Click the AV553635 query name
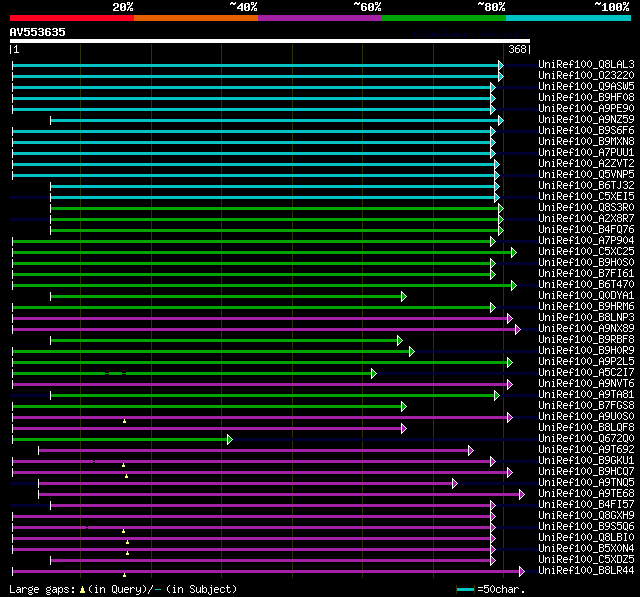This screenshot has width=640, height=597. (x=38, y=32)
